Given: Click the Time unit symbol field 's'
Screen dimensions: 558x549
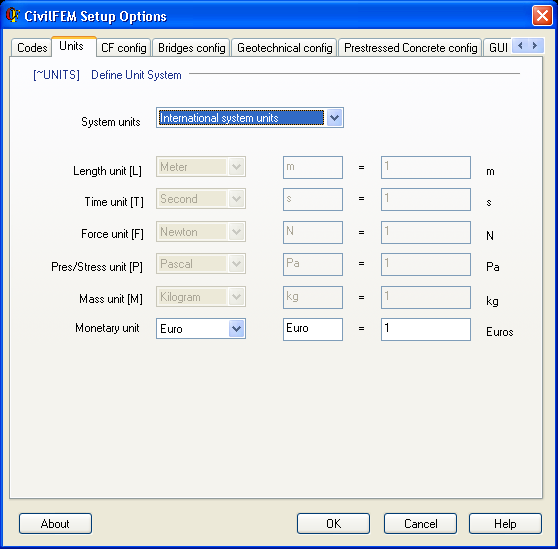Looking at the screenshot, I should pos(313,199).
